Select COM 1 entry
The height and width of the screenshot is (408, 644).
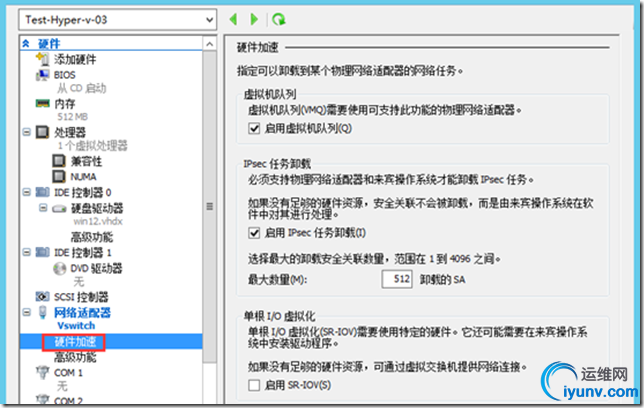[x=68, y=373]
